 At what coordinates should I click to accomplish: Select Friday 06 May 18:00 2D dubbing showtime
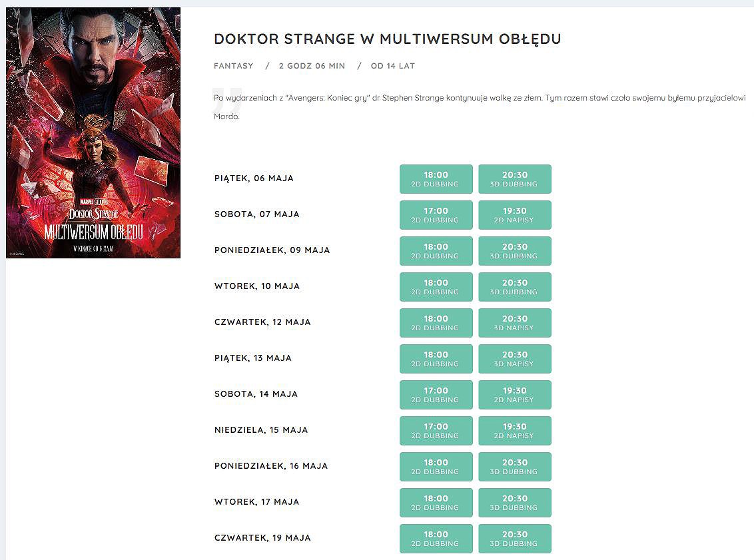click(436, 179)
